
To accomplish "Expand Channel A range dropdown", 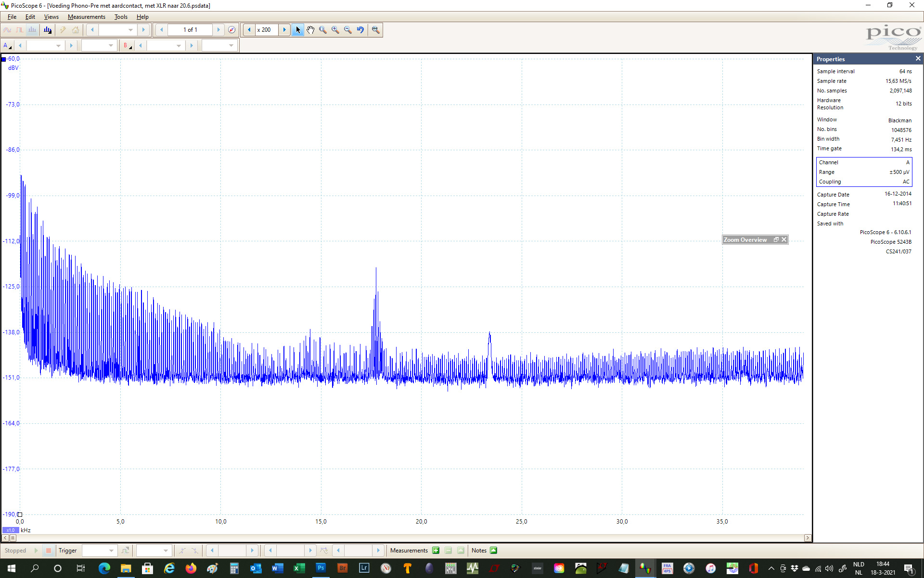I will pyautogui.click(x=58, y=45).
